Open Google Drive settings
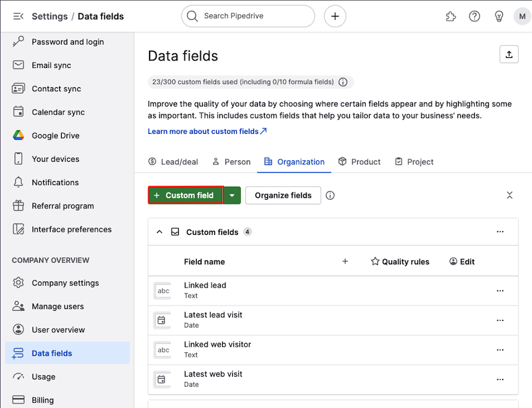Image resolution: width=532 pixels, height=408 pixels. (x=68, y=136)
